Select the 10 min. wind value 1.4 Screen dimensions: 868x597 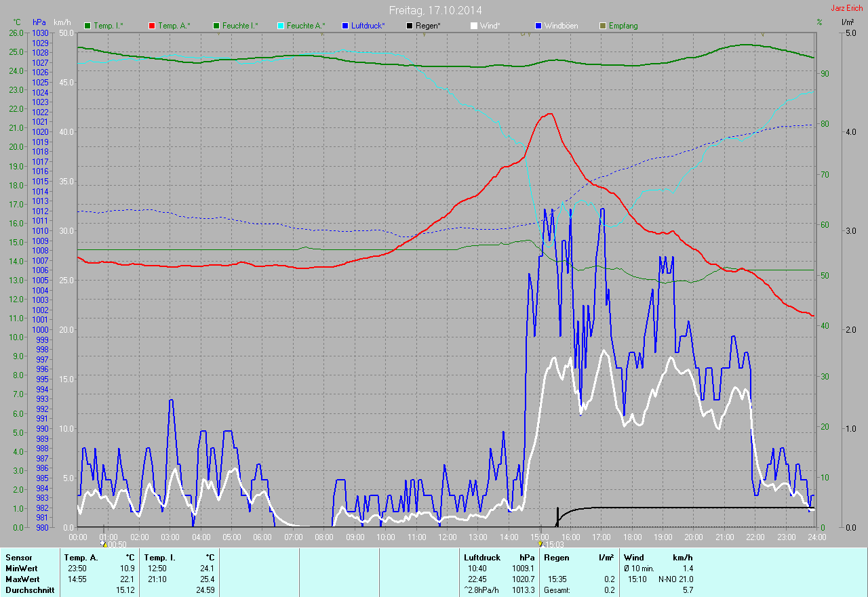pyautogui.click(x=688, y=568)
